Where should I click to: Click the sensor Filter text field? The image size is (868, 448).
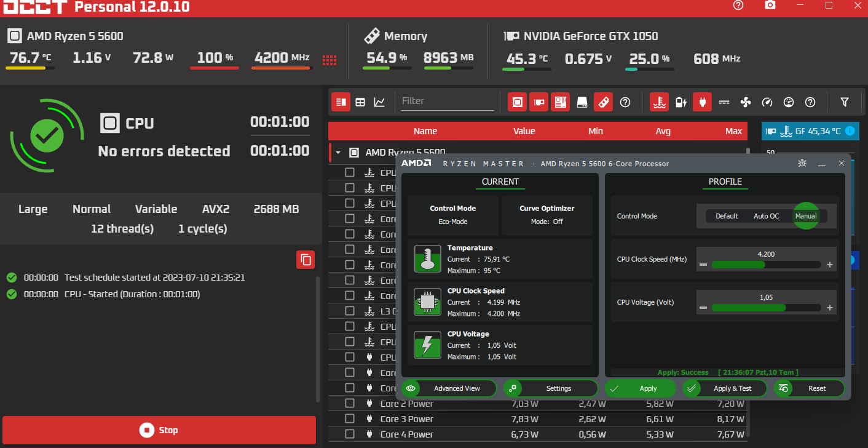[447, 101]
